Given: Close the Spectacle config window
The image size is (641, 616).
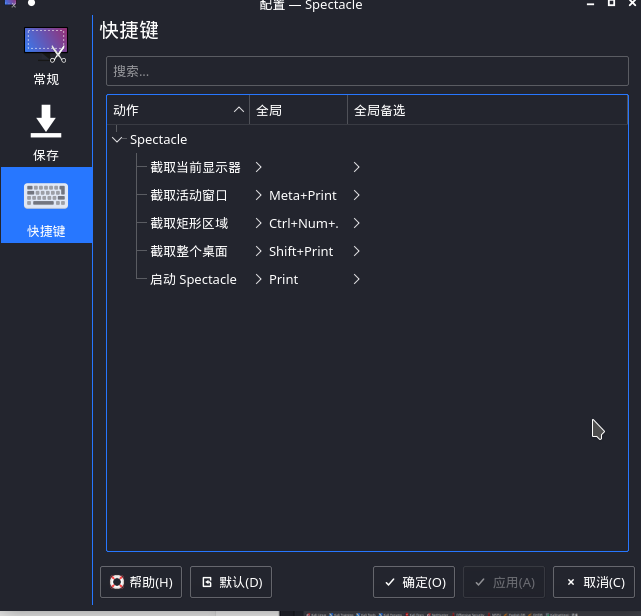Looking at the screenshot, I should pyautogui.click(x=632, y=3).
